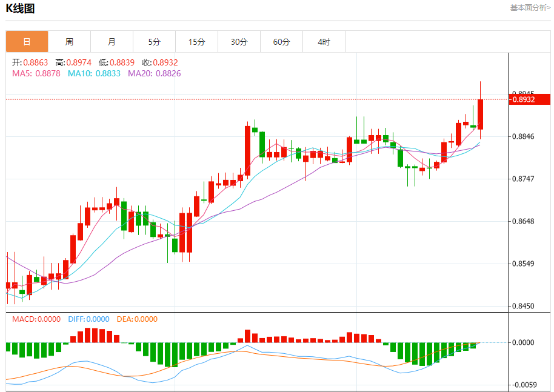
Task: Click the 开 0.8863 open value
Action: coord(30,62)
